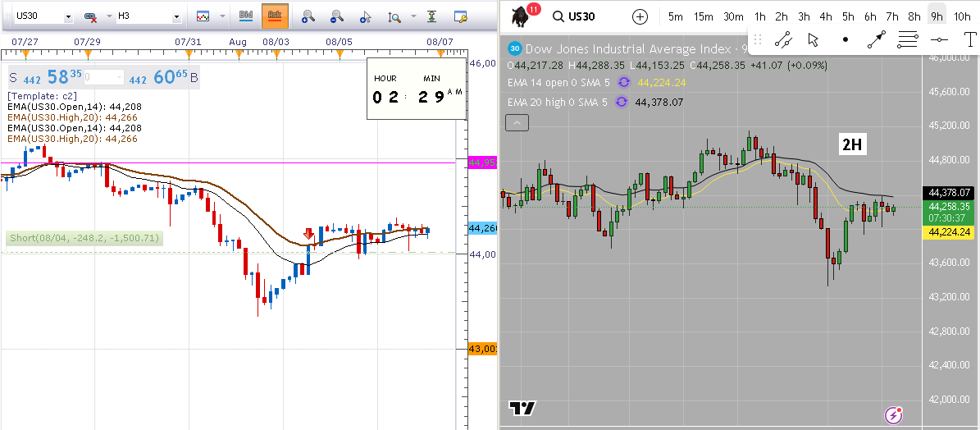Pick the Fibonacci retracement lines tool
980x430 pixels.
[x=907, y=39]
